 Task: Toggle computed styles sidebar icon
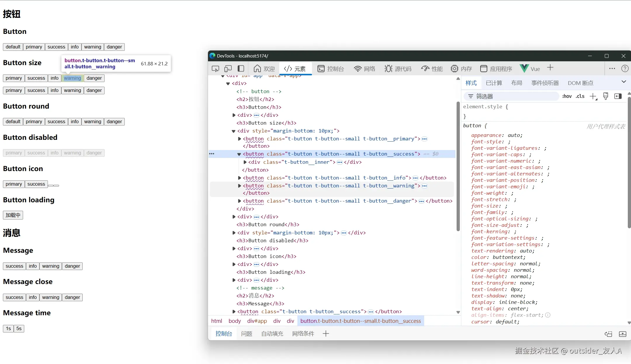tap(618, 96)
